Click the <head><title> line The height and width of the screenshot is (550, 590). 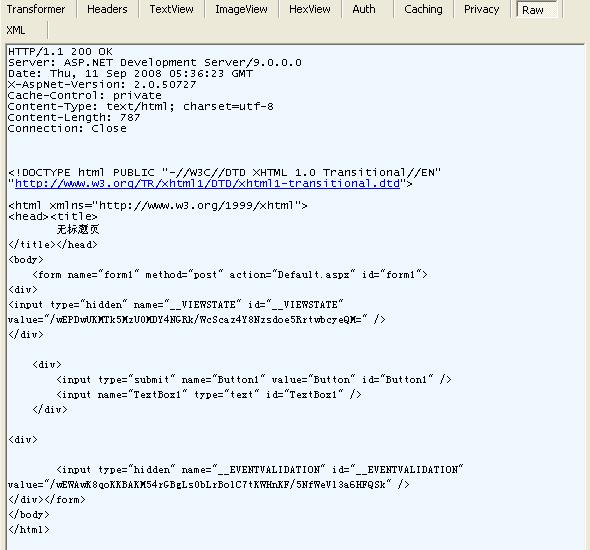tap(53, 216)
